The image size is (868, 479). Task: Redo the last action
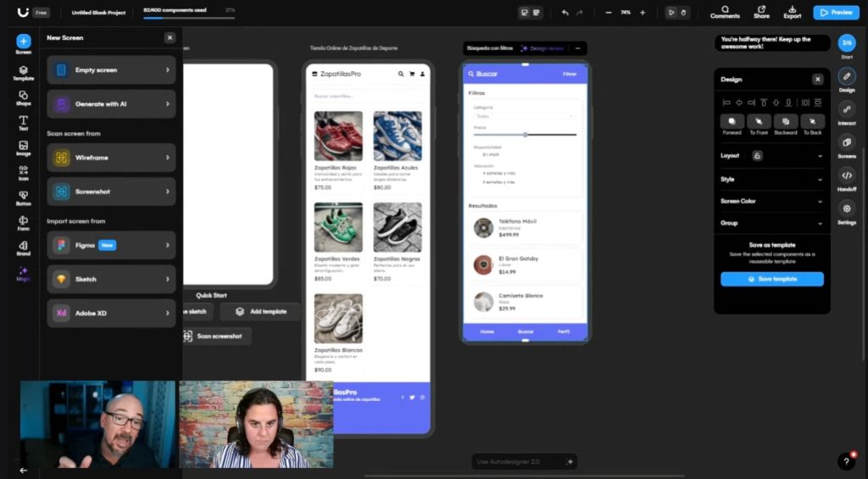[x=580, y=13]
